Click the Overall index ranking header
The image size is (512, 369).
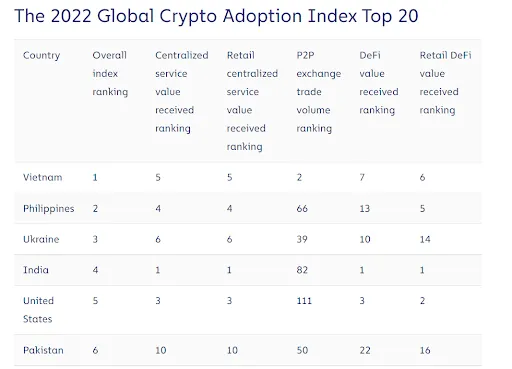(110, 74)
